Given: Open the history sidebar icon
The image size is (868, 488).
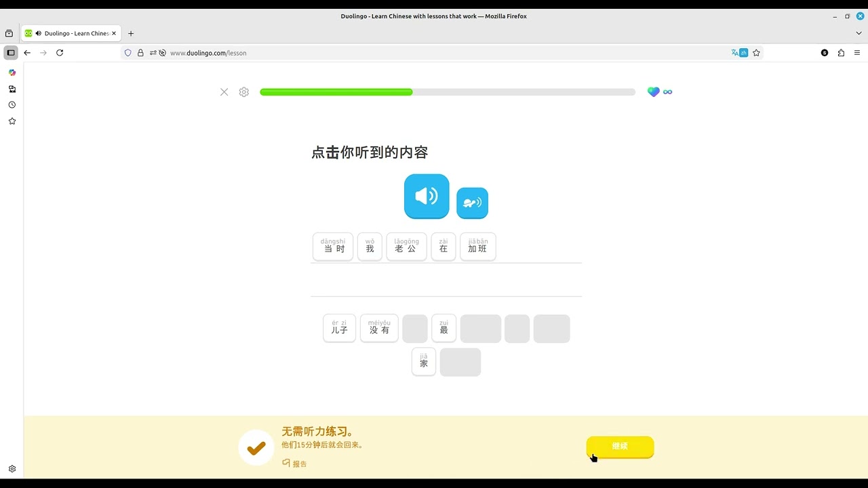Looking at the screenshot, I should (x=12, y=105).
